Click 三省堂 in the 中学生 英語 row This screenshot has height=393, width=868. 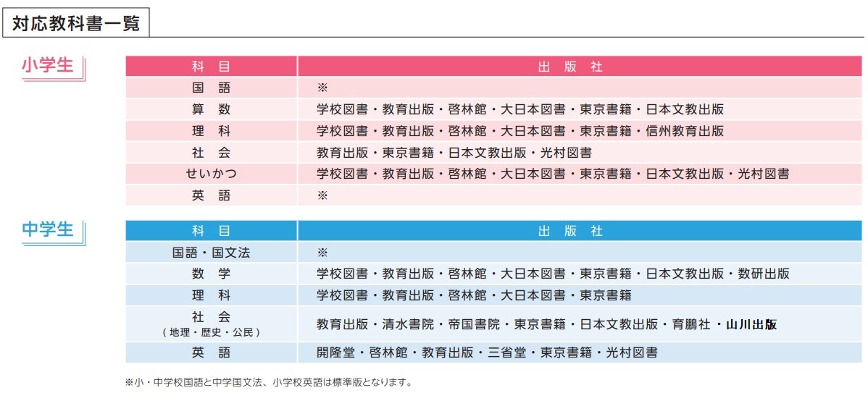pos(507,352)
